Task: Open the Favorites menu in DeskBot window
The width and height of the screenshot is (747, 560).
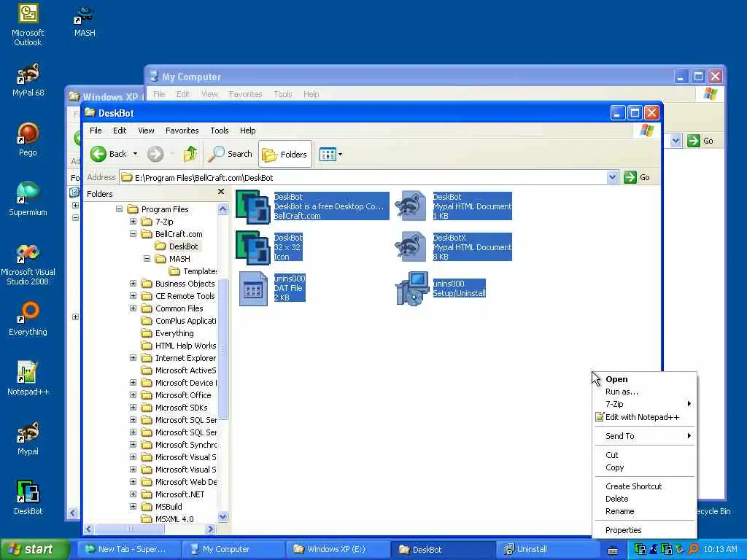Action: pos(182,131)
